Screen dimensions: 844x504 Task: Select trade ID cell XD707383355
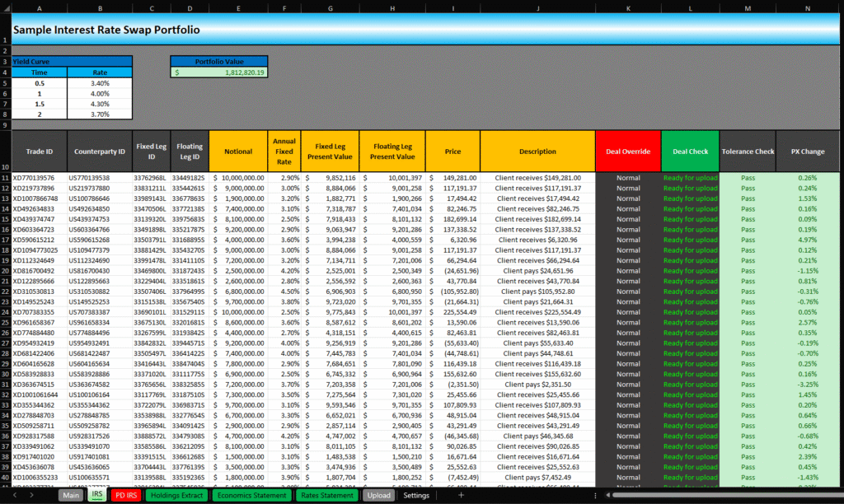40,312
